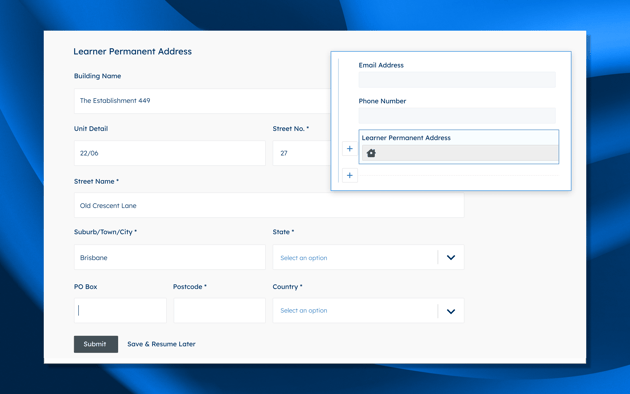Click the Street Name label
Viewport: 630px width, 394px height.
point(96,181)
